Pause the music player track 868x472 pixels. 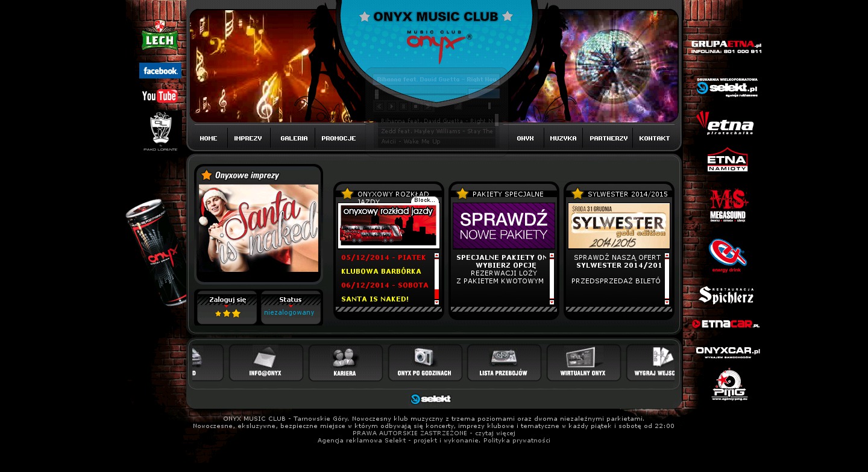tap(404, 107)
